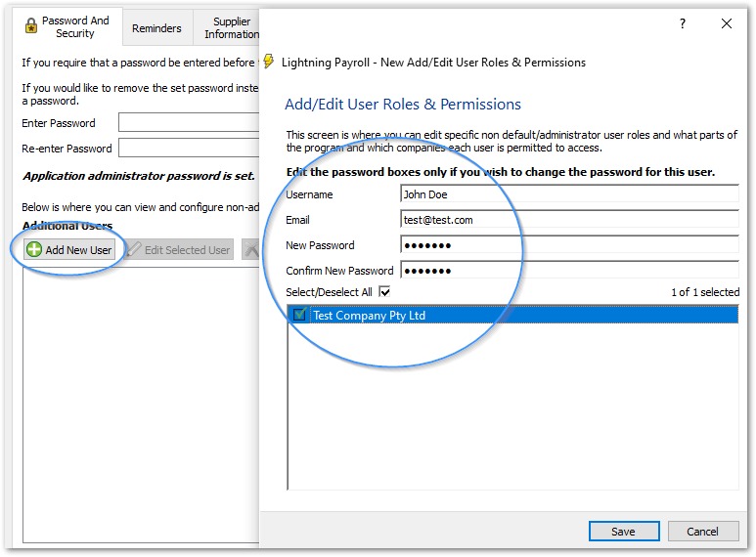Click the 'Add/Edit User Roles & Permissions' heading
The width and height of the screenshot is (756, 557).
coord(403,105)
